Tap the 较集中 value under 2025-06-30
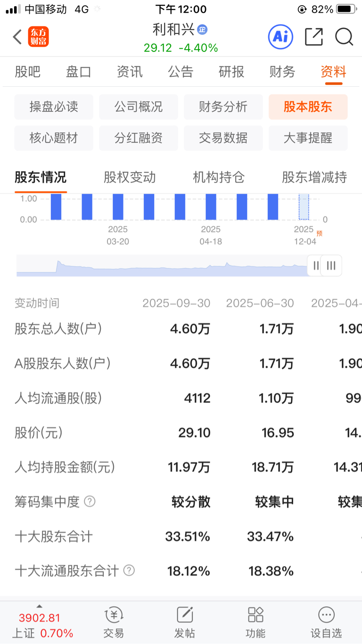The height and width of the screenshot is (644, 362). coord(275,502)
